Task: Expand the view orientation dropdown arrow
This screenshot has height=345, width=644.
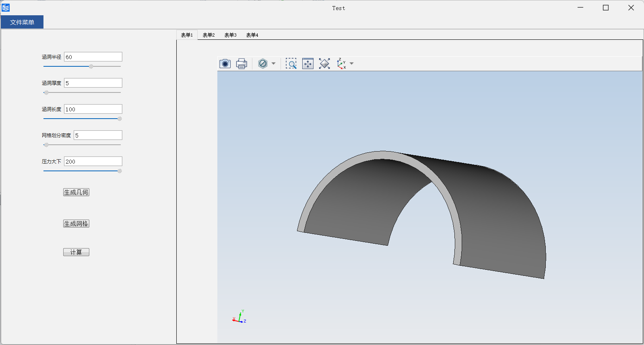Action: (x=352, y=64)
